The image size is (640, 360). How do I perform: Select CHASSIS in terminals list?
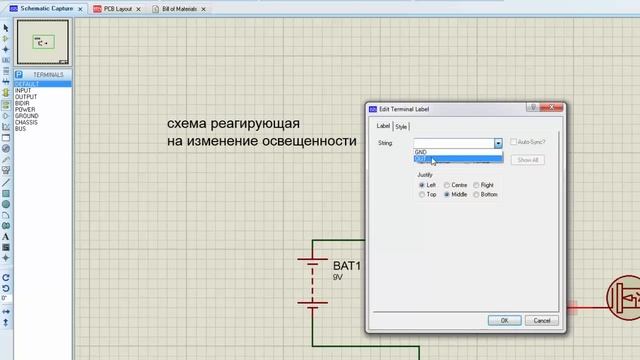[x=26, y=122]
